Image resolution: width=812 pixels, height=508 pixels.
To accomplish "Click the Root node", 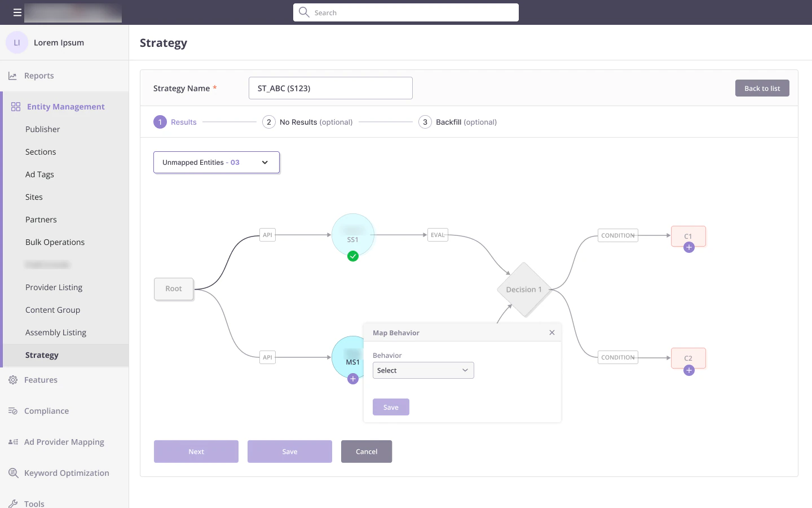I will tap(174, 288).
